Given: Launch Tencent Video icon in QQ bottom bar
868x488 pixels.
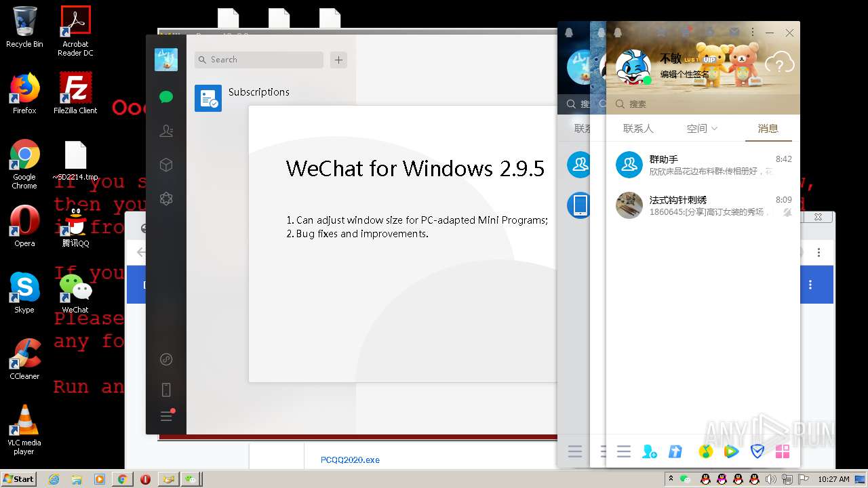Looking at the screenshot, I should (x=731, y=451).
